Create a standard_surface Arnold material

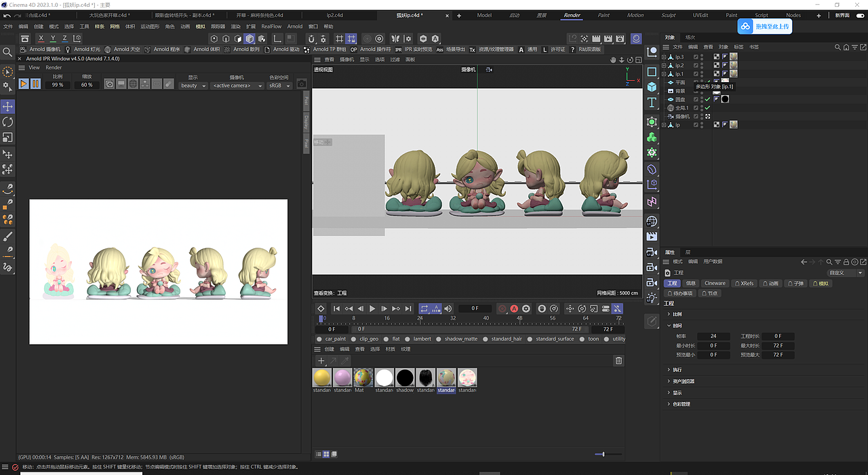point(554,339)
